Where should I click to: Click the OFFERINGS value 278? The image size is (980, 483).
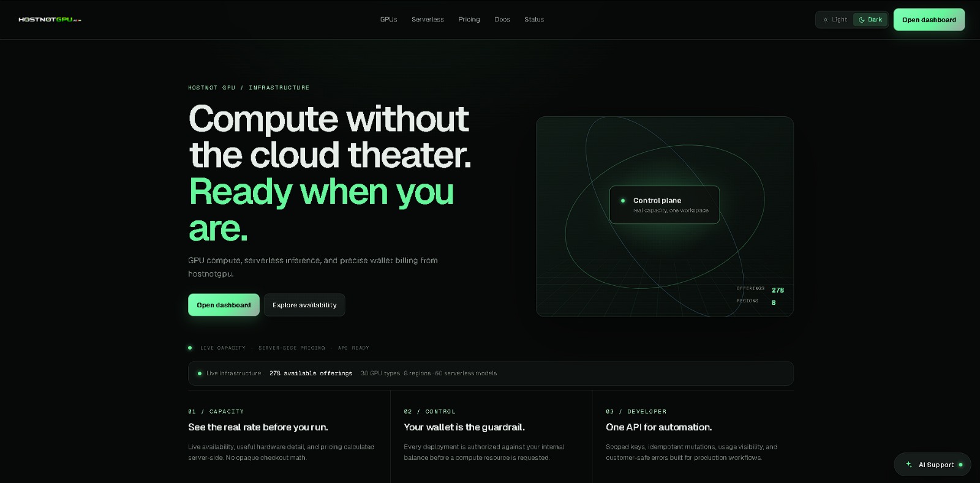click(x=778, y=290)
